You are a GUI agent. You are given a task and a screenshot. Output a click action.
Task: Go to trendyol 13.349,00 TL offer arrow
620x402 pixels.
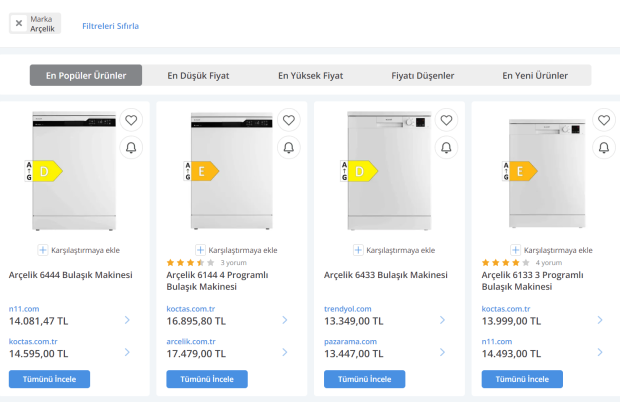442,320
